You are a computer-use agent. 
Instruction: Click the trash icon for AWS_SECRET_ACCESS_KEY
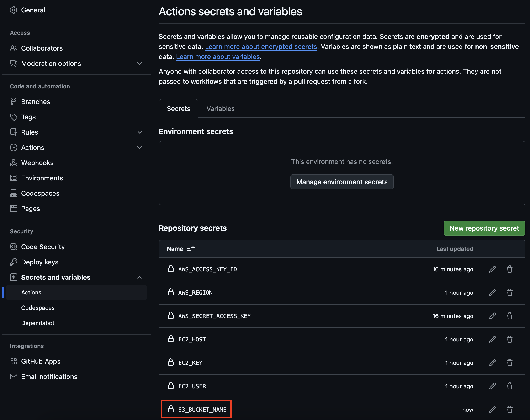(x=510, y=316)
